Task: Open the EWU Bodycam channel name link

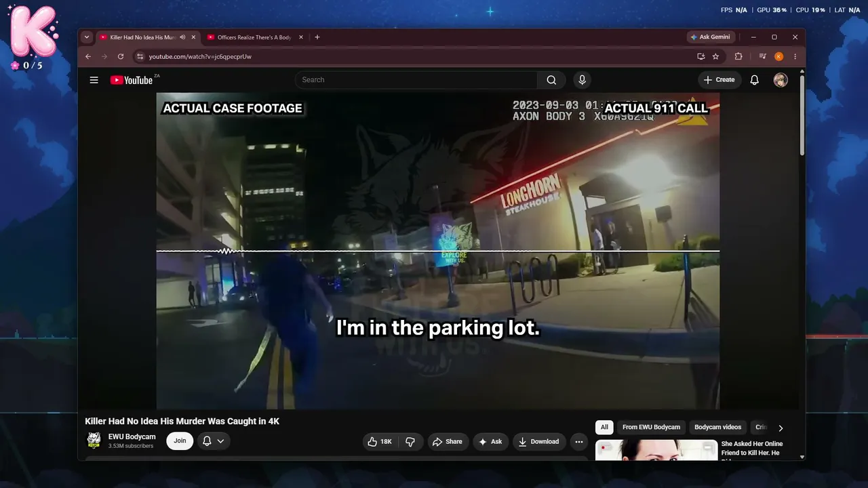Action: pyautogui.click(x=132, y=437)
